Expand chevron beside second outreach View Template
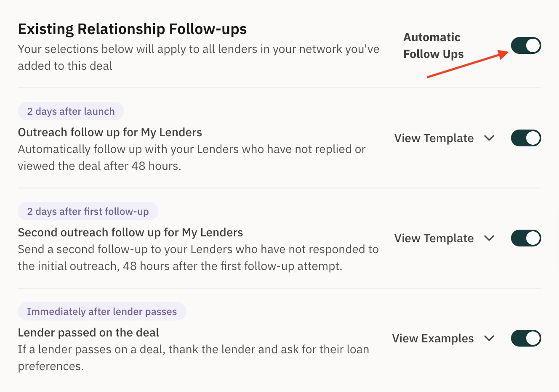 click(x=489, y=238)
